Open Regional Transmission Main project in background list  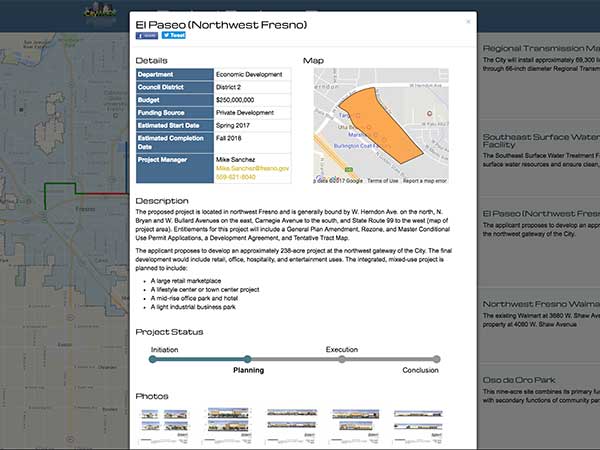click(541, 48)
